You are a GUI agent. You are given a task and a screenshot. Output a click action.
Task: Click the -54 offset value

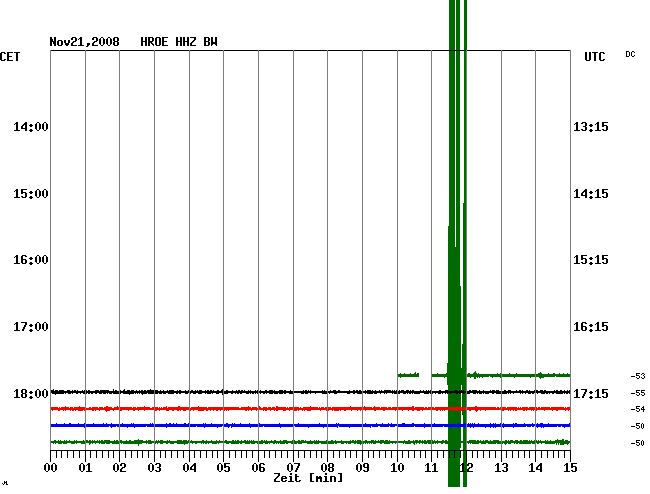click(x=638, y=409)
